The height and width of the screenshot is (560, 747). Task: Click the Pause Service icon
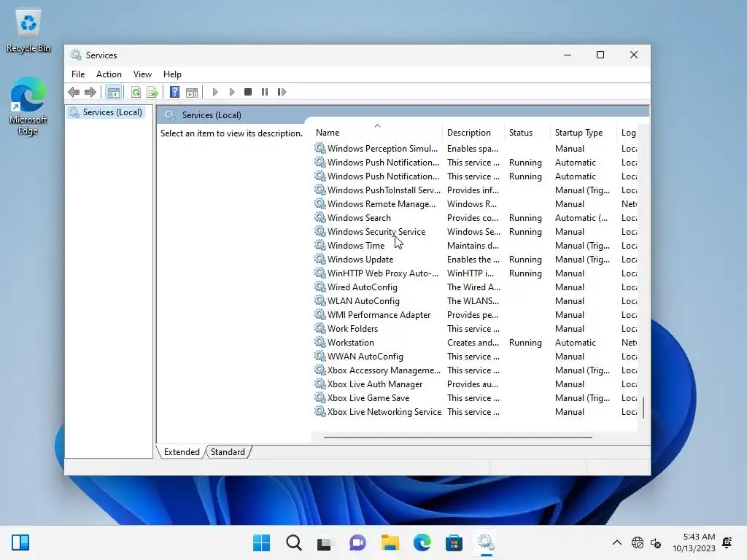click(265, 92)
